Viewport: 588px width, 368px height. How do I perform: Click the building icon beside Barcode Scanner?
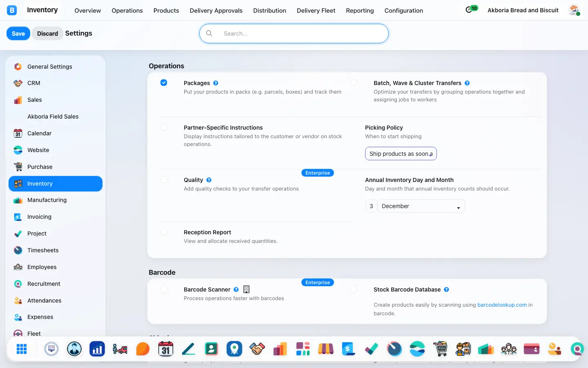coord(246,289)
